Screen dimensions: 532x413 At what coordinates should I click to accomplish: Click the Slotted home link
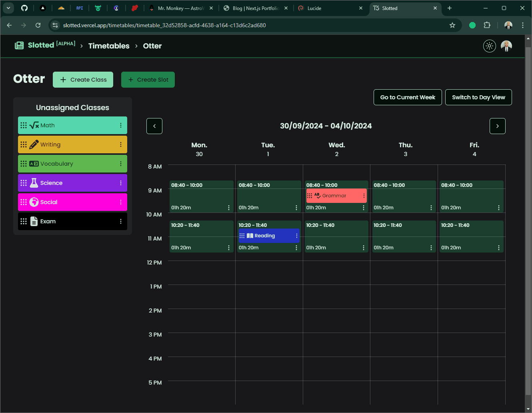click(45, 45)
